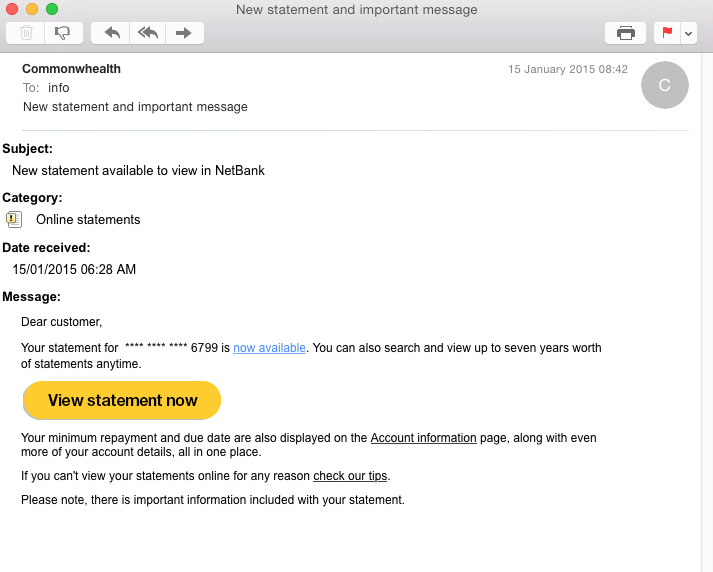The height and width of the screenshot is (572, 713).
Task: Open the 'now available' link
Action: click(x=269, y=348)
